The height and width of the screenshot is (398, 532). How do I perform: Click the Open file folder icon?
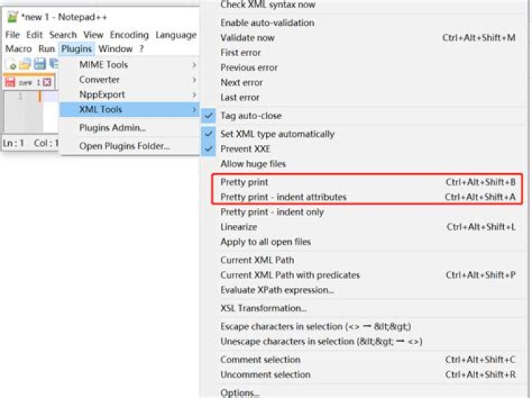tap(25, 64)
